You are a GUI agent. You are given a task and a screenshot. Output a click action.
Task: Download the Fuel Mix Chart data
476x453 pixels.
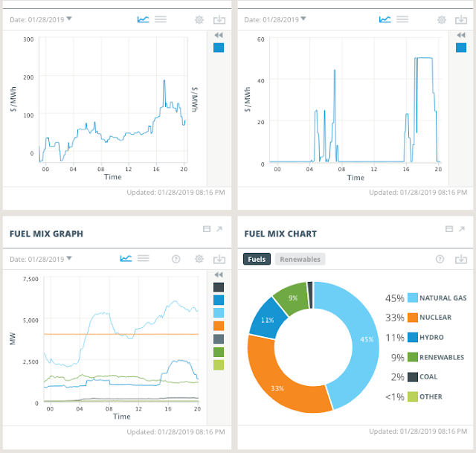click(x=461, y=259)
